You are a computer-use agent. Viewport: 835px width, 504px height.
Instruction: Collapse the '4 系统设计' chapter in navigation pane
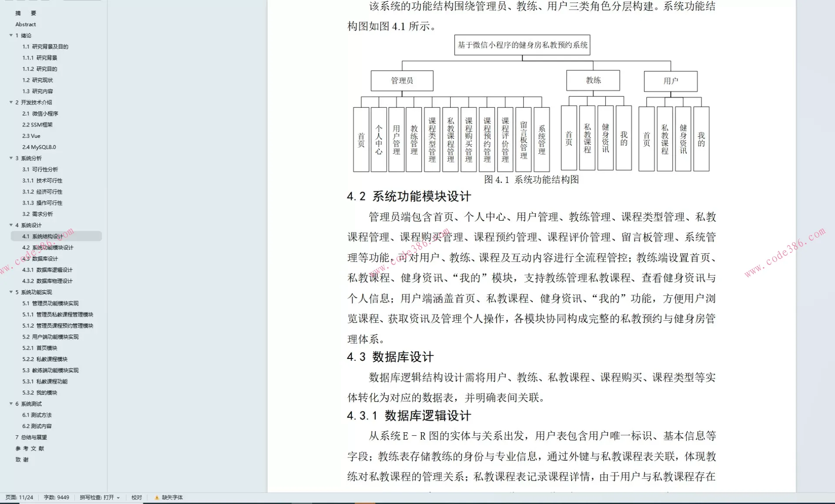[11, 225]
